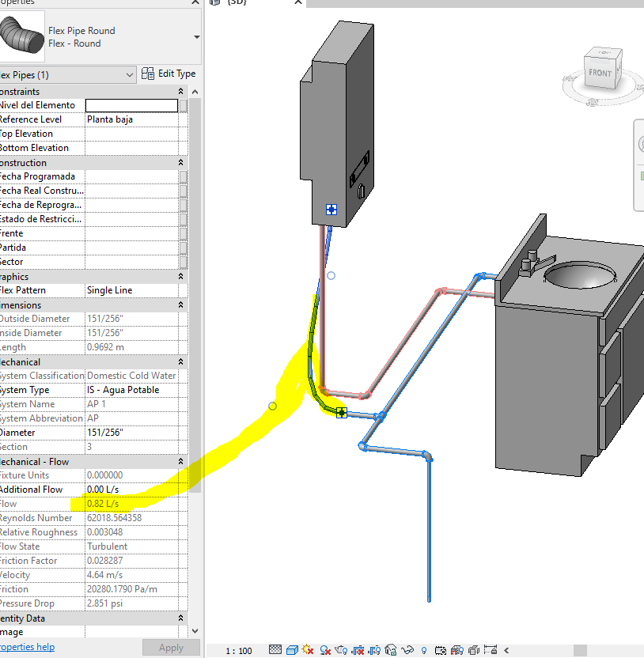Screen dimensions: 644x658
Task: Toggle the crop region visibility icon
Action: (374, 649)
